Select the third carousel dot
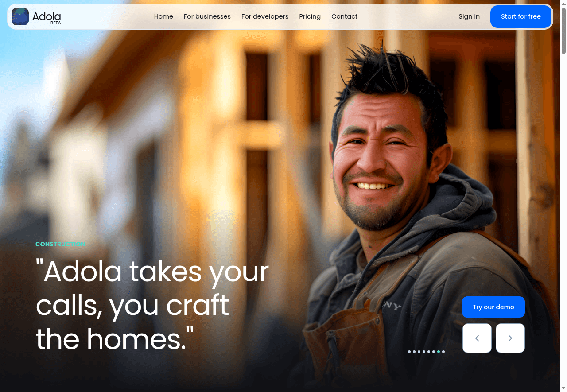Viewport: 567px width, 392px height. pyautogui.click(x=419, y=352)
